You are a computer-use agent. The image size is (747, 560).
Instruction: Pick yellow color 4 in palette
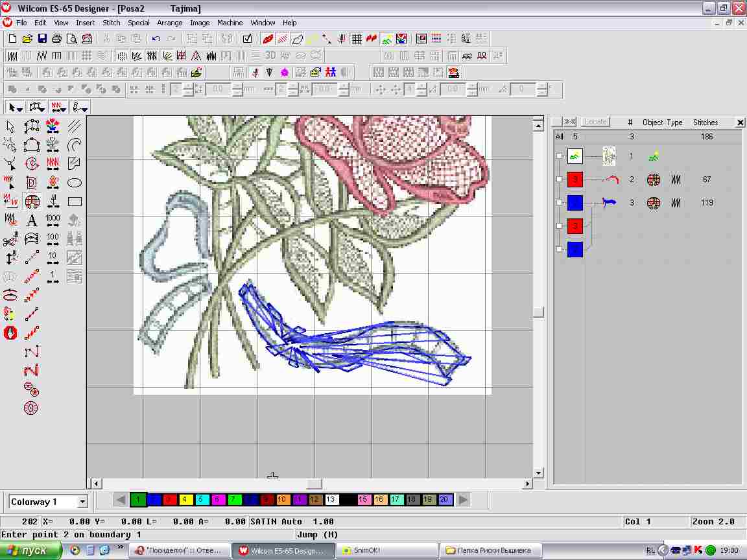click(x=184, y=500)
